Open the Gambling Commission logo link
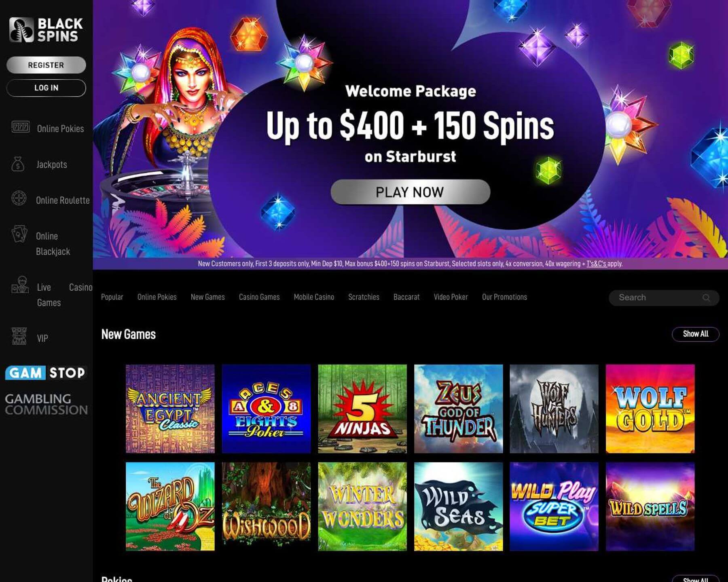This screenshot has width=728, height=582. 46,404
